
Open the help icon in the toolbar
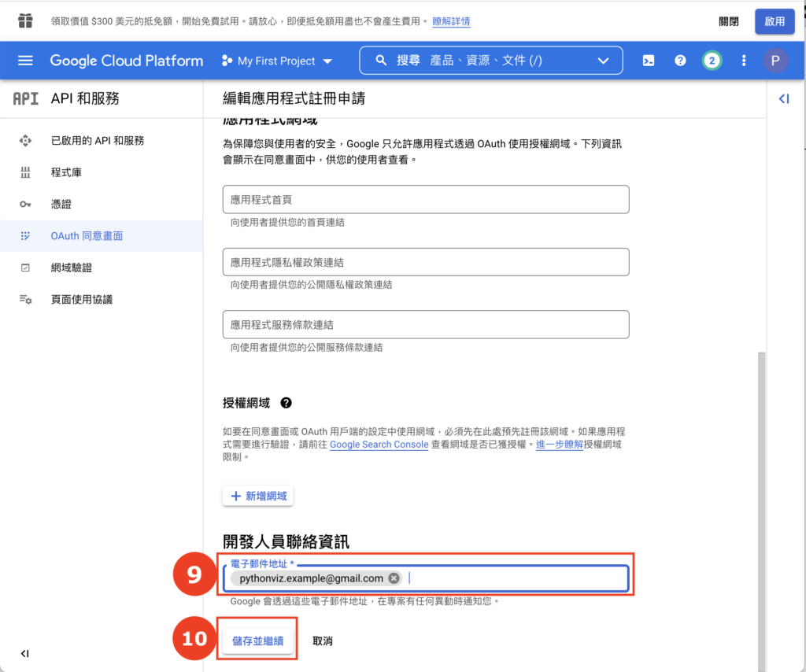coord(679,60)
